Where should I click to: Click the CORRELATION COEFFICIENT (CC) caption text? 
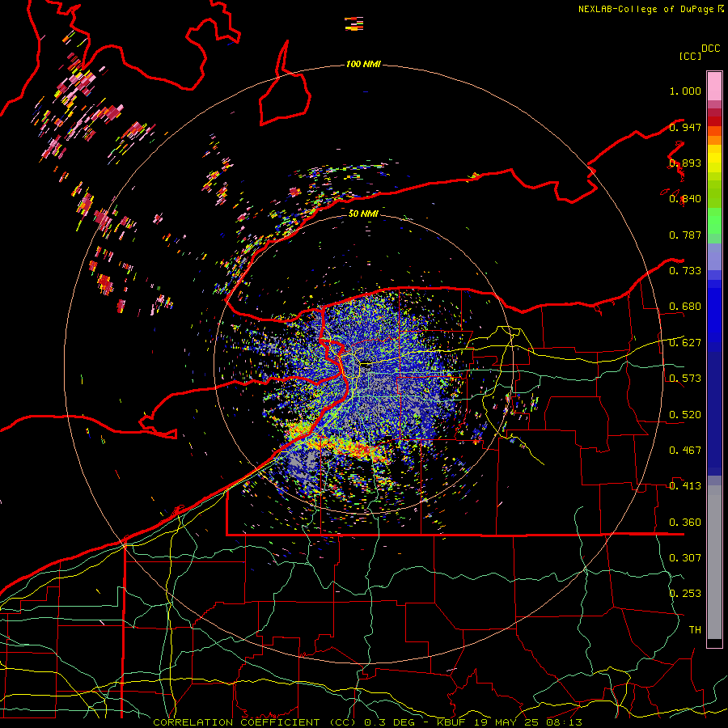256,722
